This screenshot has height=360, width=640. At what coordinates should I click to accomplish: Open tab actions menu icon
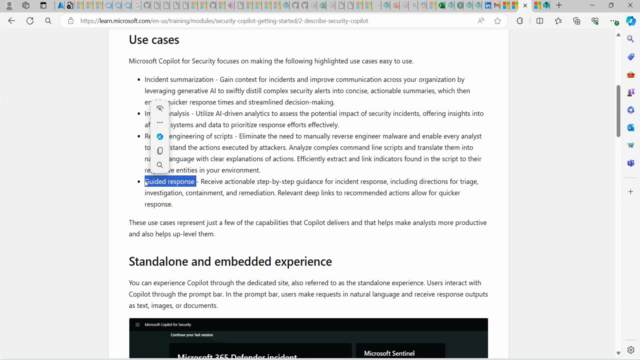[43, 5]
